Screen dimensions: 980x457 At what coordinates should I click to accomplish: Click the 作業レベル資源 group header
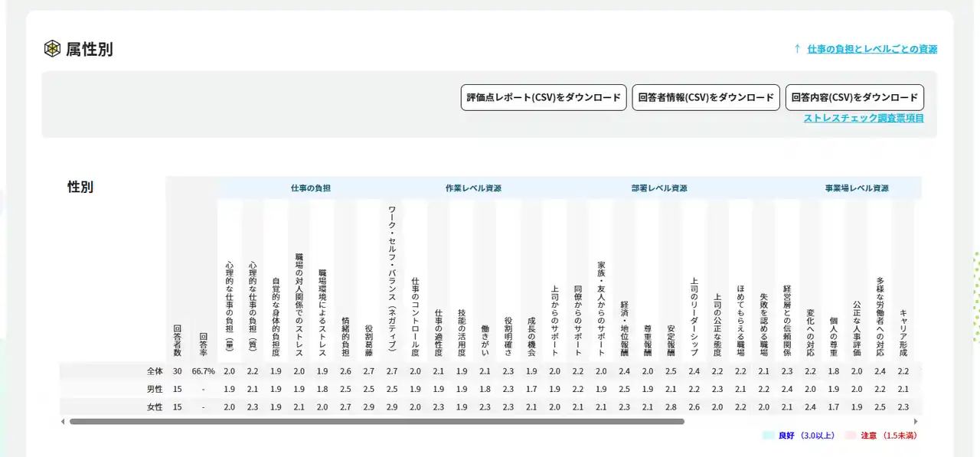pyautogui.click(x=473, y=188)
